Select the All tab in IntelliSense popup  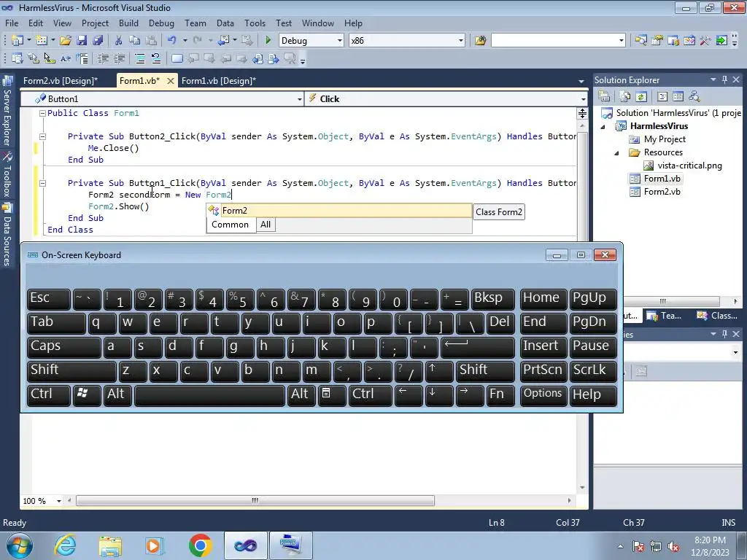[x=266, y=225]
